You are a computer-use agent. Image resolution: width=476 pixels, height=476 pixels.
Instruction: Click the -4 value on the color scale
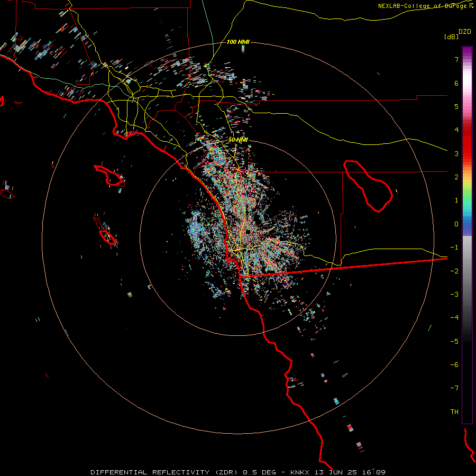[x=454, y=318]
